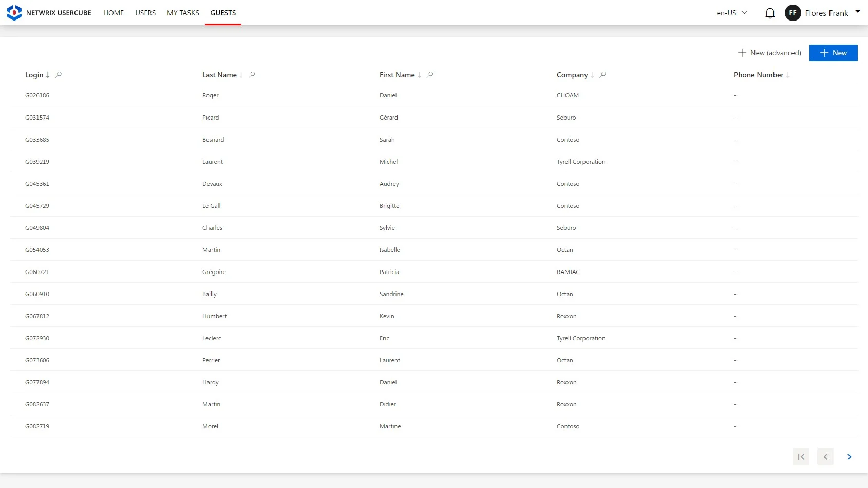Click last name Humbert
This screenshot has height=488, width=868.
pos(215,316)
